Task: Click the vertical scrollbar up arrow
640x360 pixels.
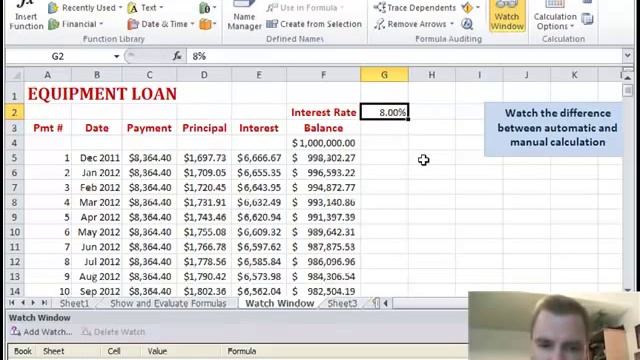Action: [x=628, y=77]
